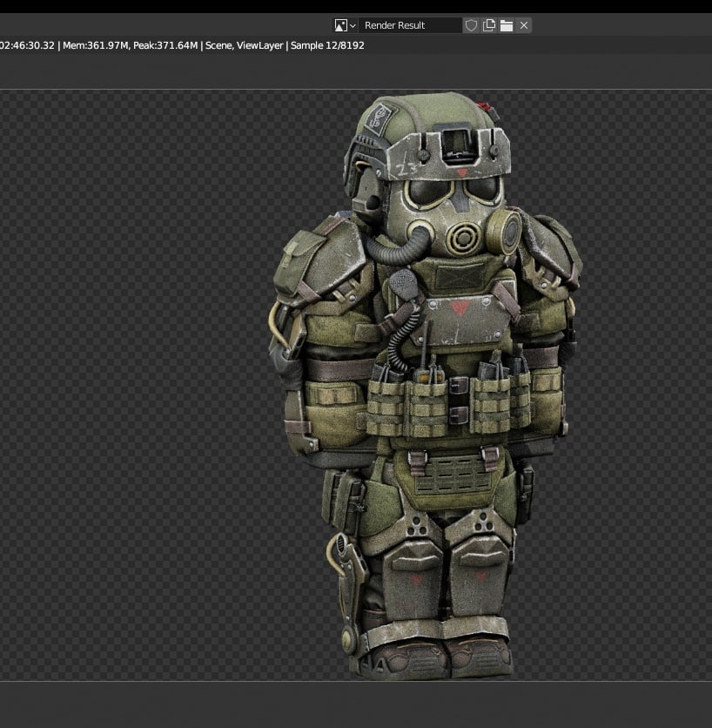Toggle the fake user shield icon

click(471, 25)
